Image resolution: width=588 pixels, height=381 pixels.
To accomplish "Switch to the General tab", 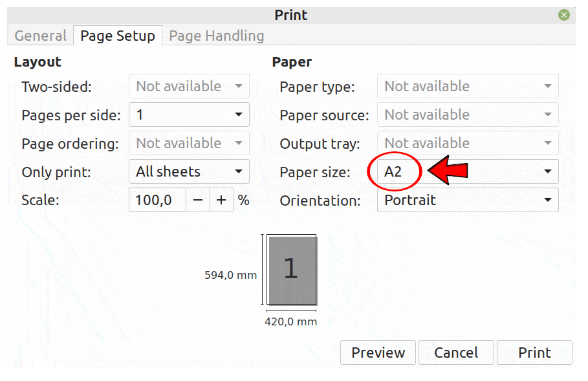I will coord(40,36).
